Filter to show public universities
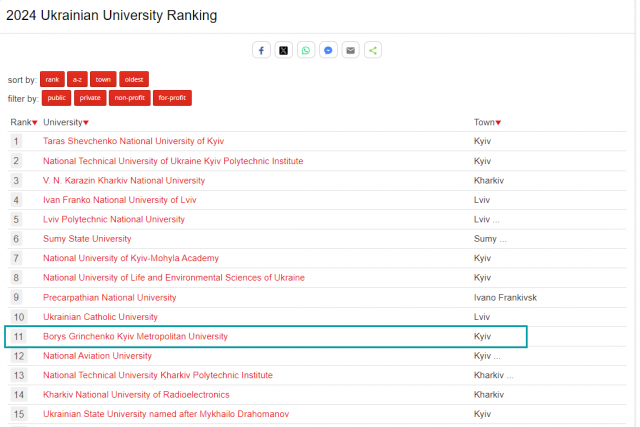 (x=56, y=98)
